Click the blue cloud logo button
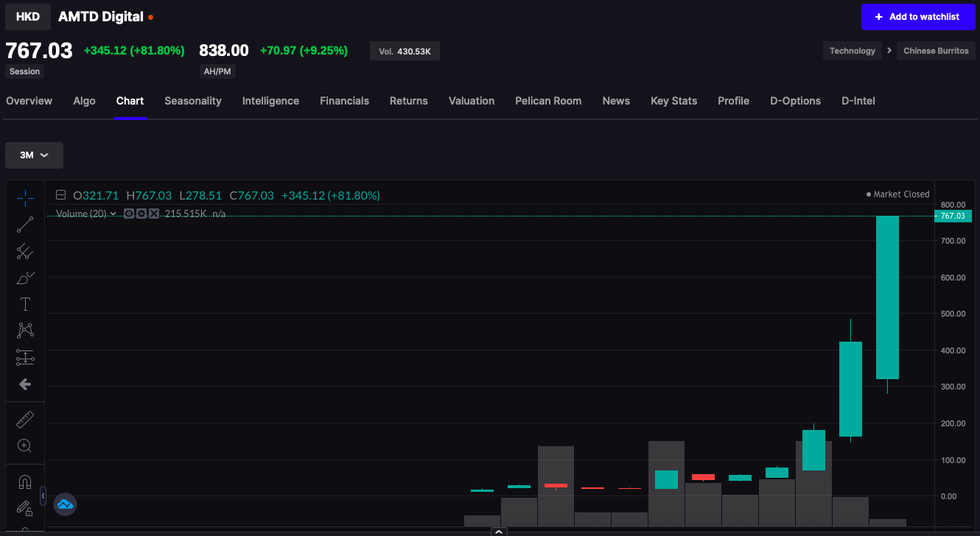Image resolution: width=980 pixels, height=536 pixels. click(66, 504)
